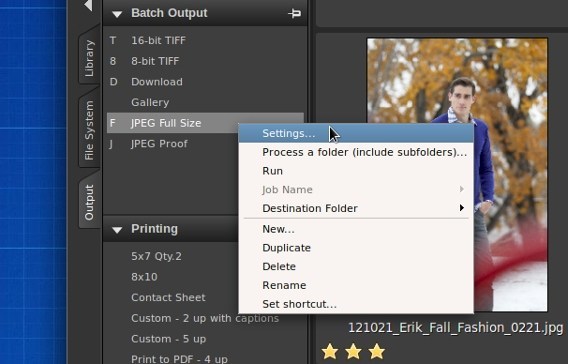
Task: Select 5x7 Qty.2 print preset
Action: pos(156,256)
